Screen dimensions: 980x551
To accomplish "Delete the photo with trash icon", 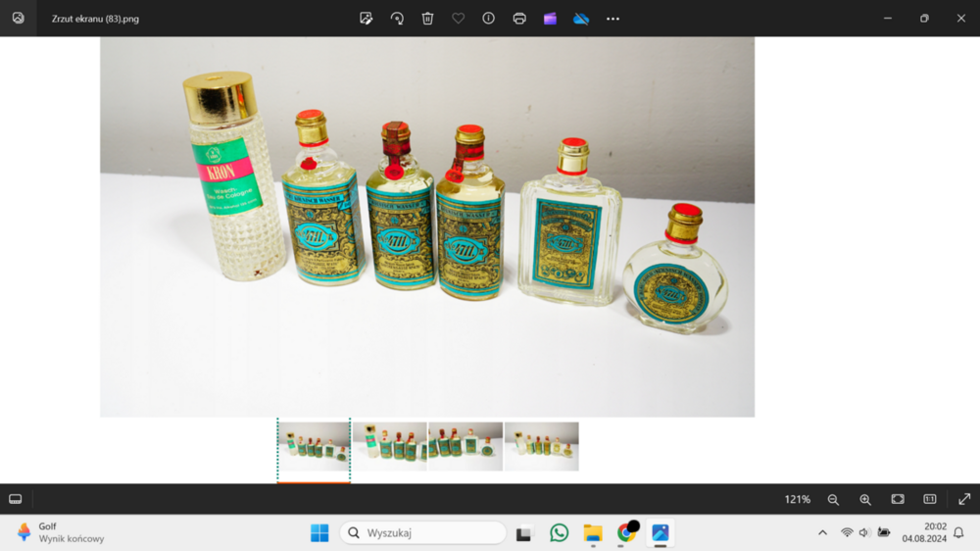I will click(x=427, y=19).
